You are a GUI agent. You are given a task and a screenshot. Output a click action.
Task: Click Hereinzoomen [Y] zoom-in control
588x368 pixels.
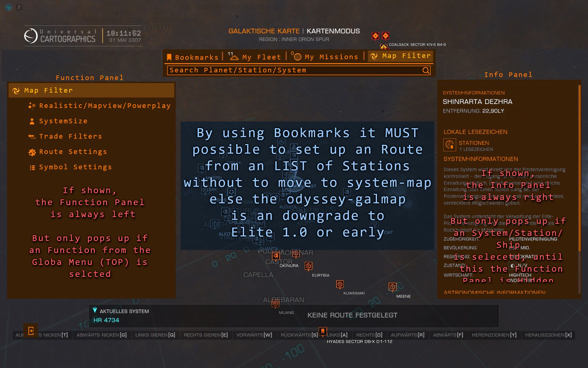point(494,335)
